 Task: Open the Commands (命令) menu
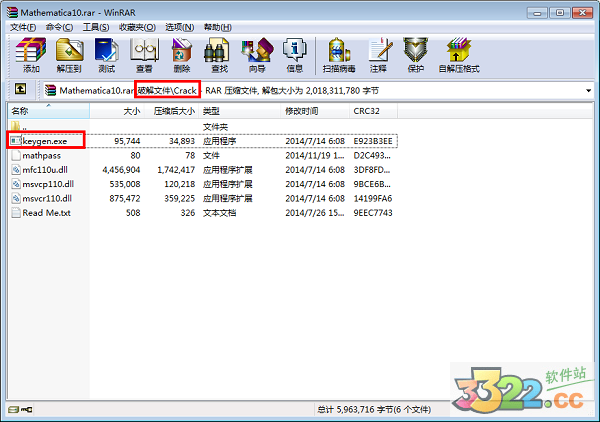click(59, 27)
